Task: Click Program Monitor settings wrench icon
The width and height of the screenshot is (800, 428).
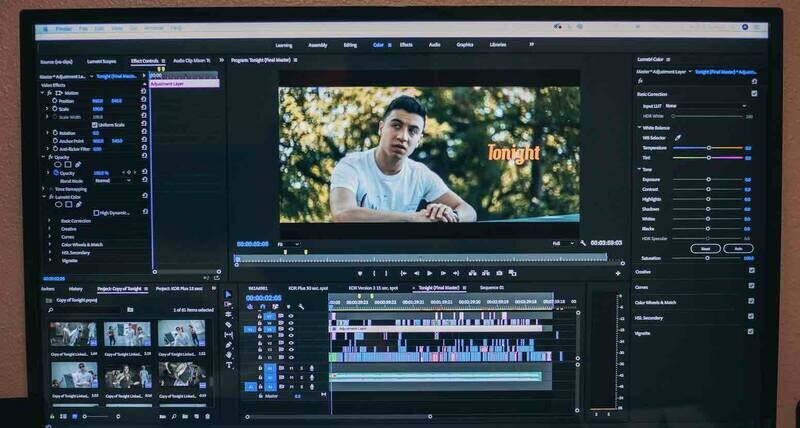Action: click(x=583, y=243)
